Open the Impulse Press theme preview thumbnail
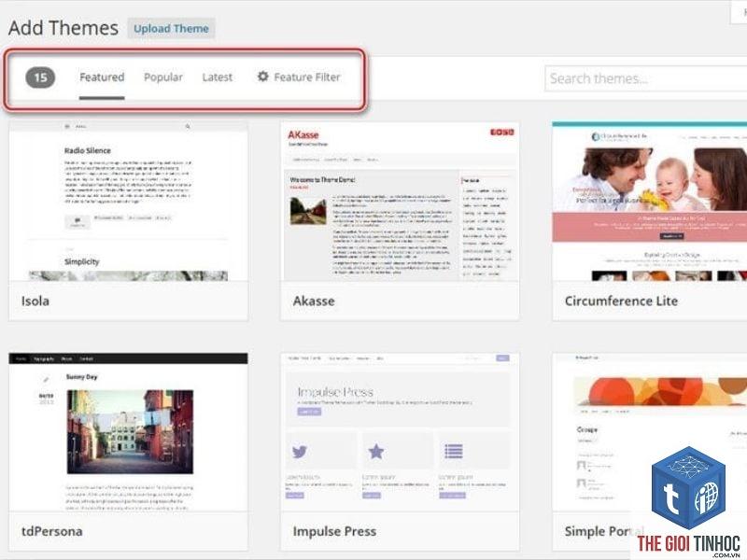This screenshot has height=560, width=747. [401, 432]
